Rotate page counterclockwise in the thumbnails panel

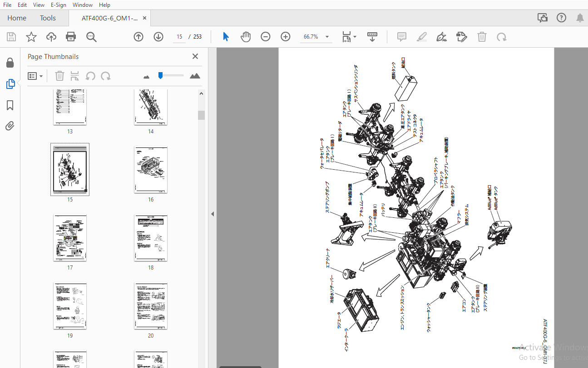pos(90,76)
